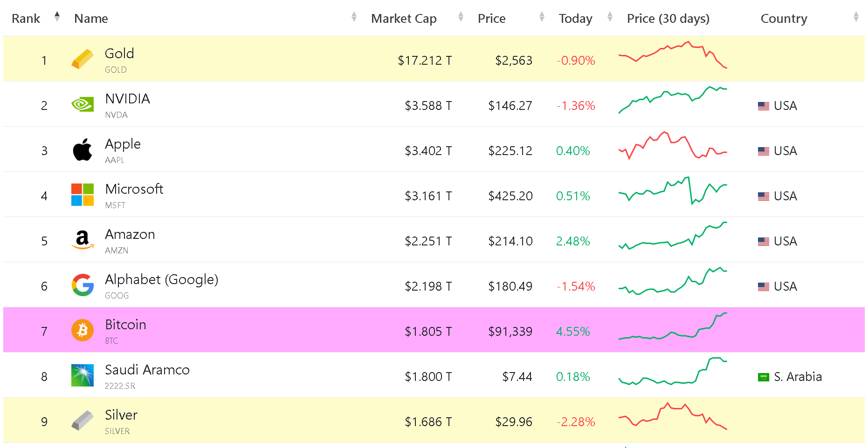Open the Saudi Aramco name link
This screenshot has width=868, height=448.
(147, 370)
